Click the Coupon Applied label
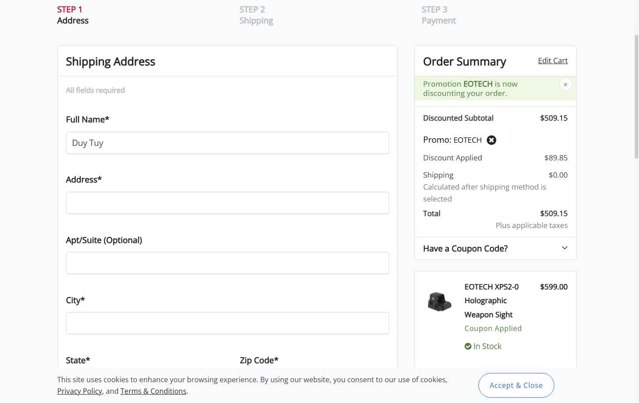 493,328
